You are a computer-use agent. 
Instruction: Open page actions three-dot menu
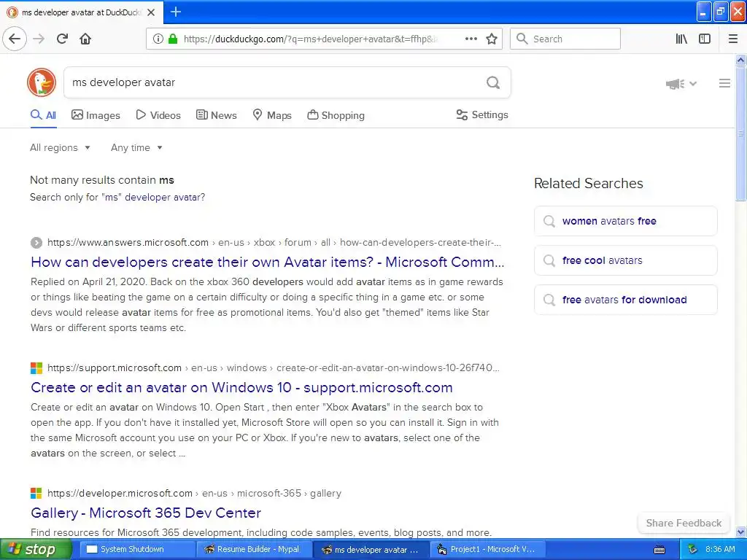point(471,39)
